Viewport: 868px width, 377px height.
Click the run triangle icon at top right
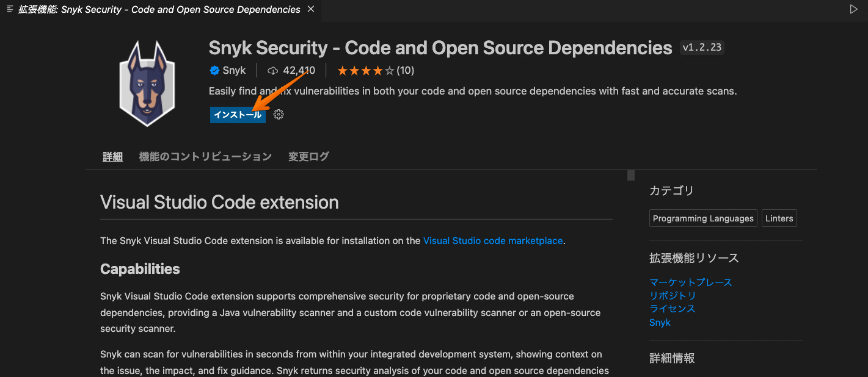(x=853, y=9)
